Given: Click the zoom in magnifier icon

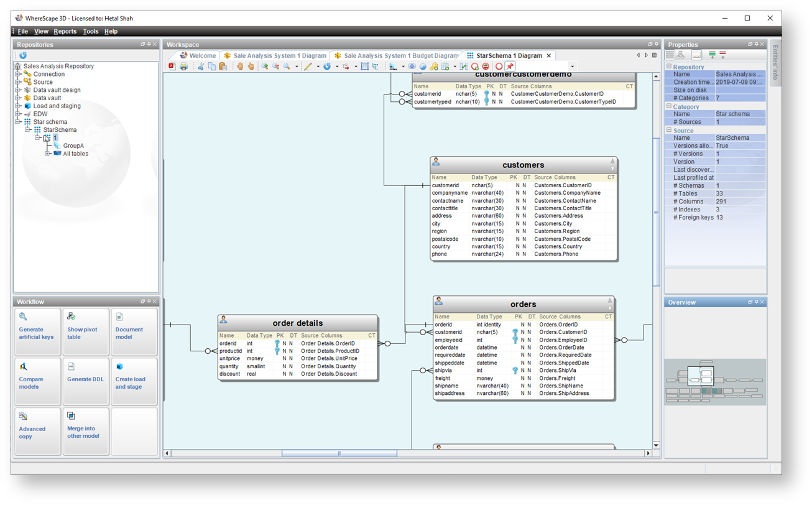Looking at the screenshot, I should 264,67.
